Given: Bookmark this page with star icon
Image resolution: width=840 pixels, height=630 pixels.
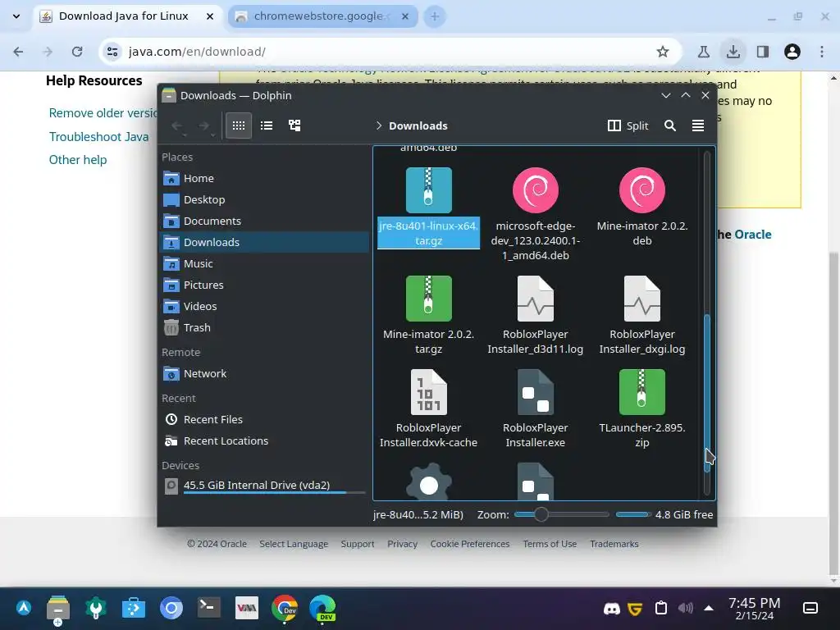Looking at the screenshot, I should [x=663, y=52].
